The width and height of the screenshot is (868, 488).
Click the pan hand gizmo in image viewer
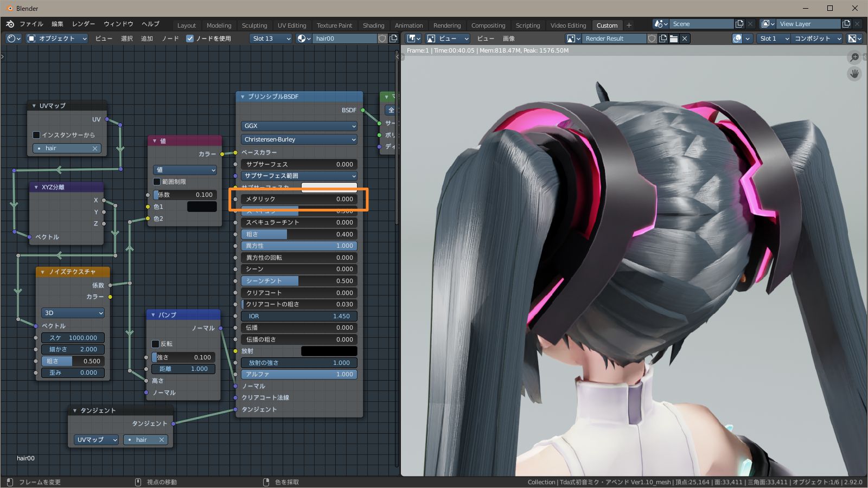854,74
